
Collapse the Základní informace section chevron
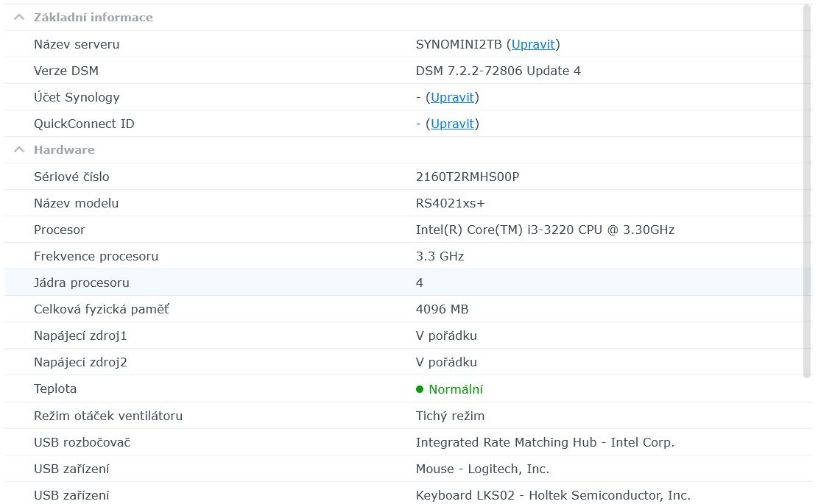(x=19, y=17)
